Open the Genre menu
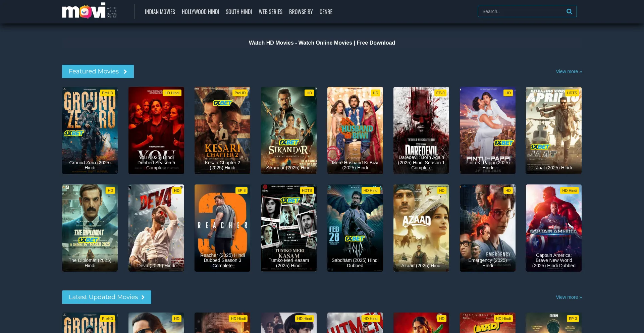Viewport: 644px width, 333px height. point(326,12)
